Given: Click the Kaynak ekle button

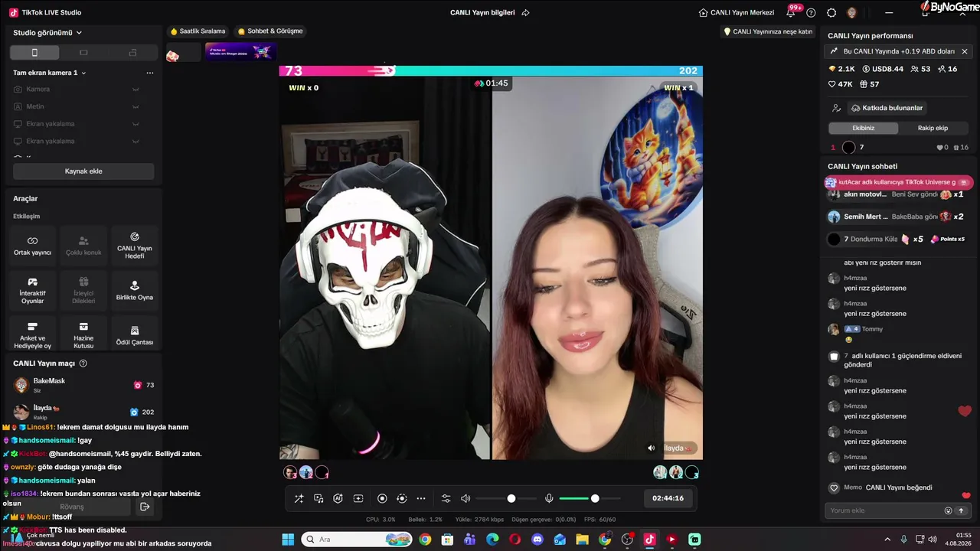Looking at the screenshot, I should click(83, 171).
